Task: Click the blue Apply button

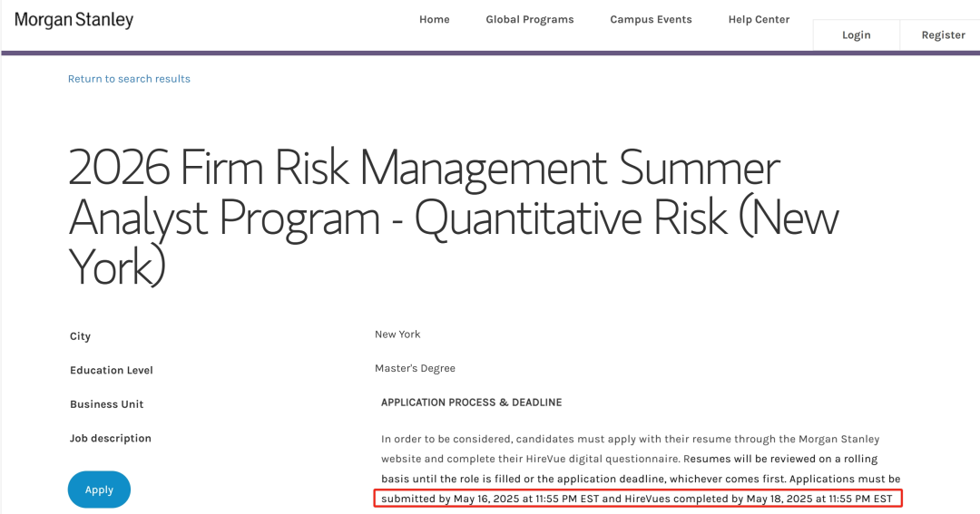Action: 99,490
